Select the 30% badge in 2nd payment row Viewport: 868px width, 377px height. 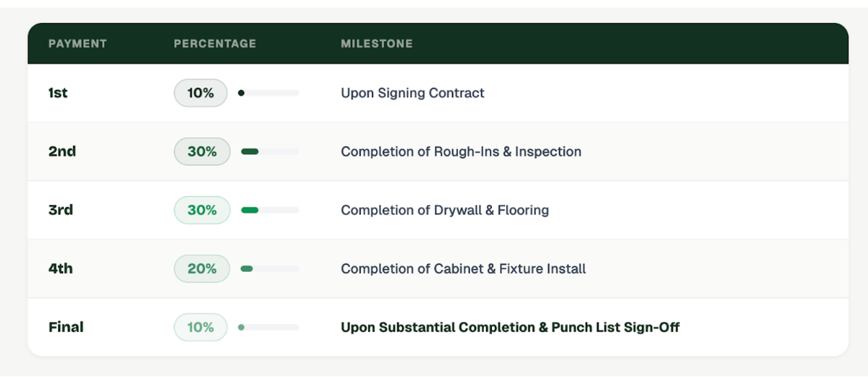pyautogui.click(x=202, y=152)
